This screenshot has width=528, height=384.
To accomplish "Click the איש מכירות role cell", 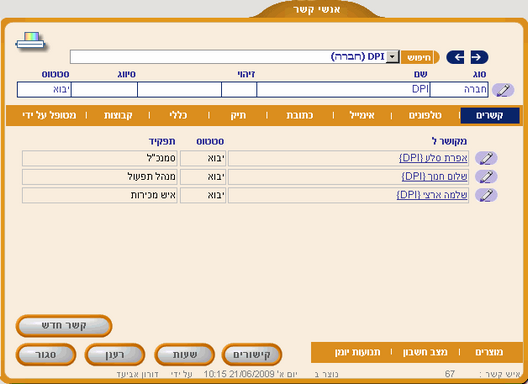I will [x=100, y=195].
